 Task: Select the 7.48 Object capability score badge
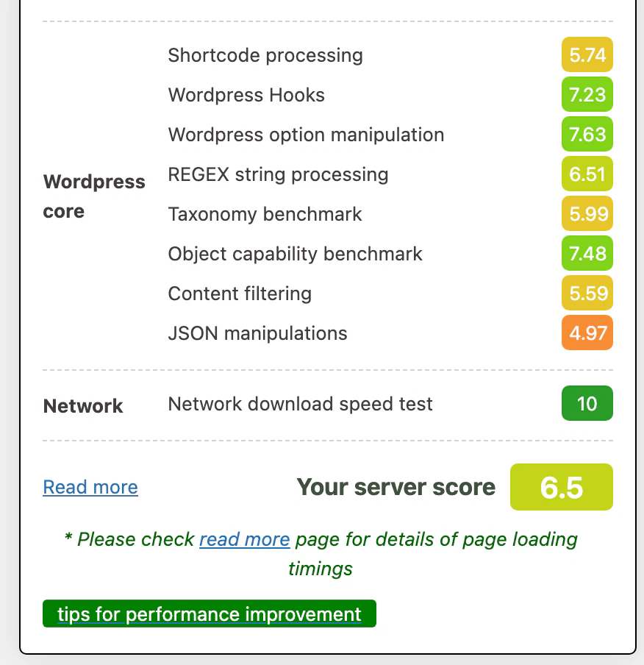coord(587,254)
